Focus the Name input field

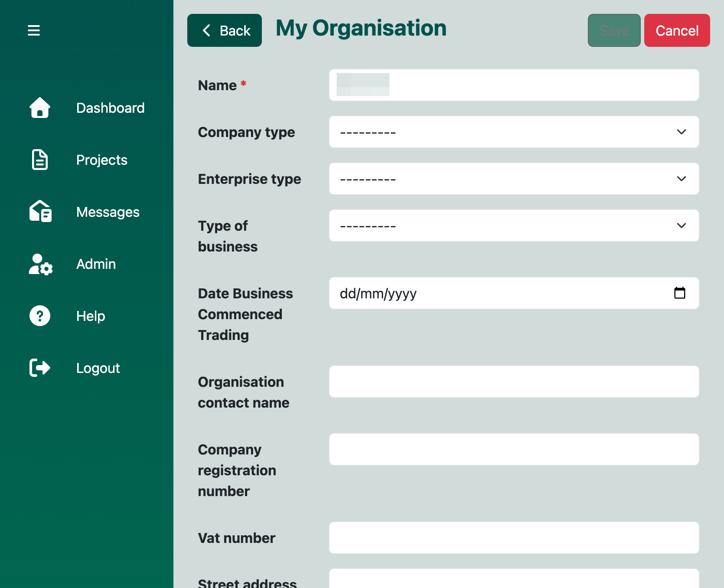coord(514,85)
